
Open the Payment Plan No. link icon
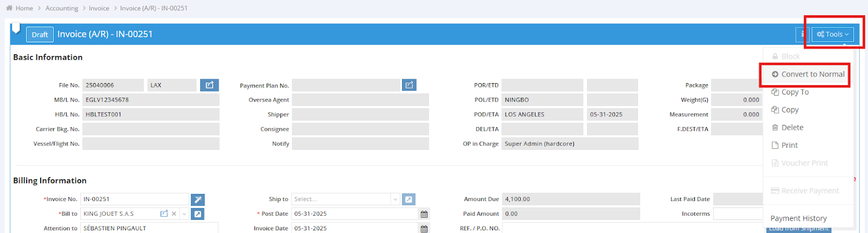(x=409, y=85)
